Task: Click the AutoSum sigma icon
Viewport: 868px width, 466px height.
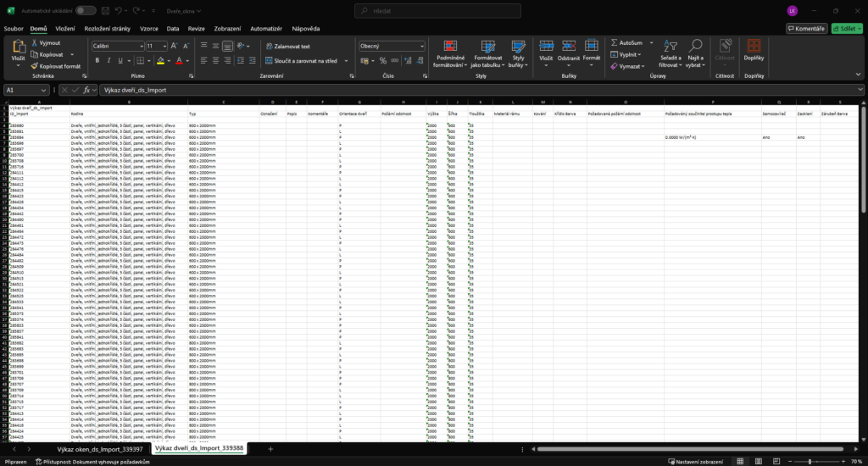Action: (x=615, y=42)
